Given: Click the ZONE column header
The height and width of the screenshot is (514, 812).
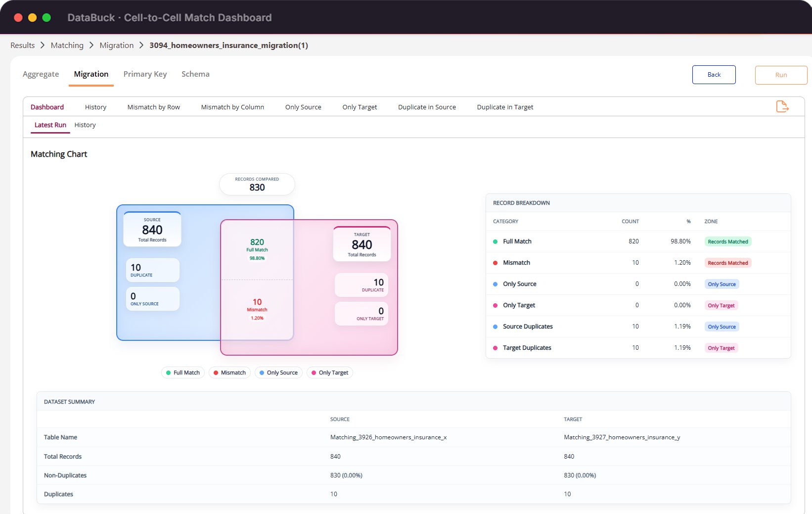Looking at the screenshot, I should pos(711,222).
